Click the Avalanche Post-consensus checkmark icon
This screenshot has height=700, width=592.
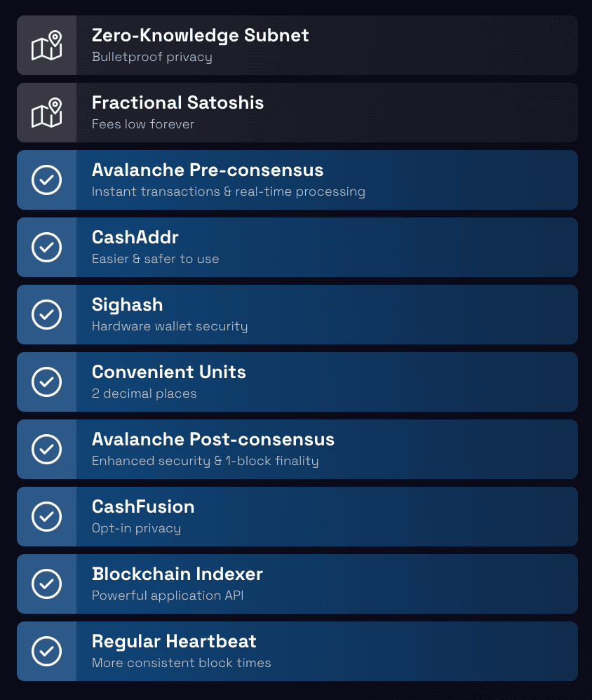pos(47,450)
